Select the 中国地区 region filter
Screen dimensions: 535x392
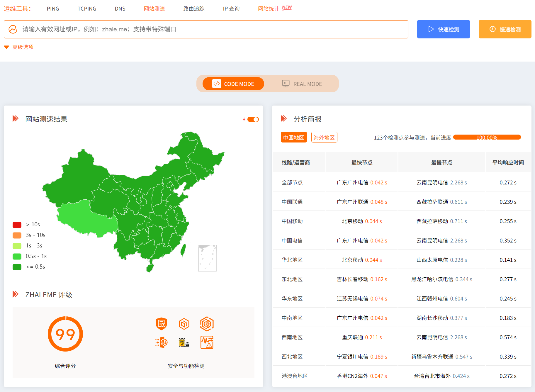(x=293, y=137)
